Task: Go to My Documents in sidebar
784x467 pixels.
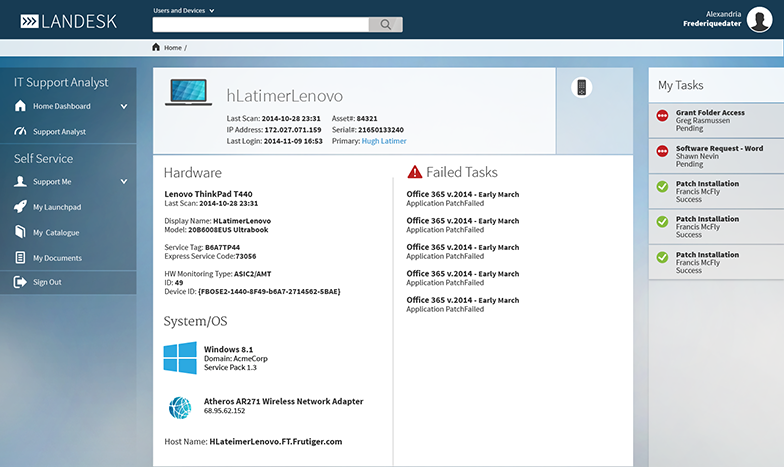Action: (57, 258)
